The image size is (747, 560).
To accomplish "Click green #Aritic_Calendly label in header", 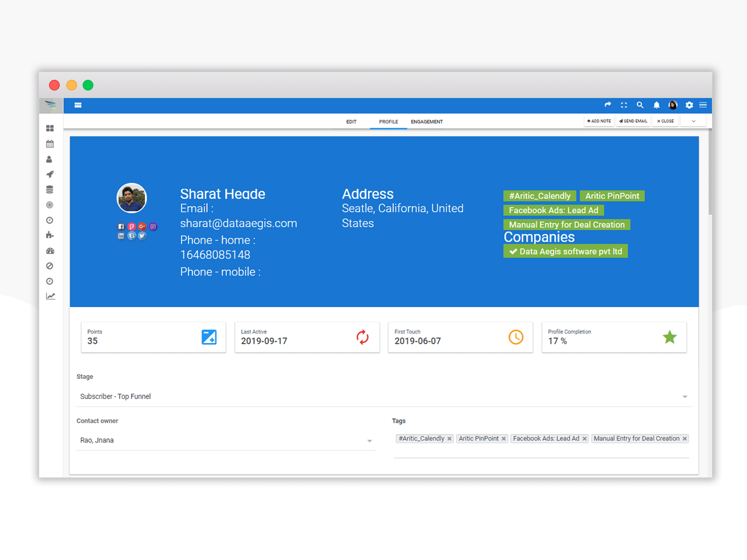I will click(x=540, y=196).
